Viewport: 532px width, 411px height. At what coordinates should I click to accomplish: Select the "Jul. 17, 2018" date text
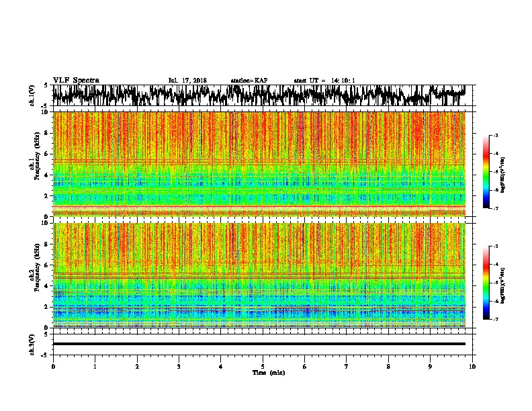coord(187,81)
